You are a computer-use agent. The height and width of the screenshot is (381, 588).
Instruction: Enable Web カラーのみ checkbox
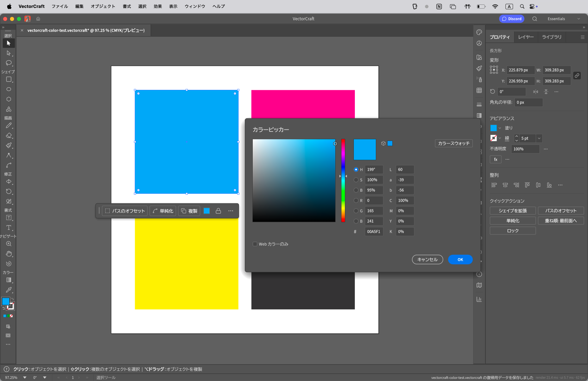click(255, 244)
